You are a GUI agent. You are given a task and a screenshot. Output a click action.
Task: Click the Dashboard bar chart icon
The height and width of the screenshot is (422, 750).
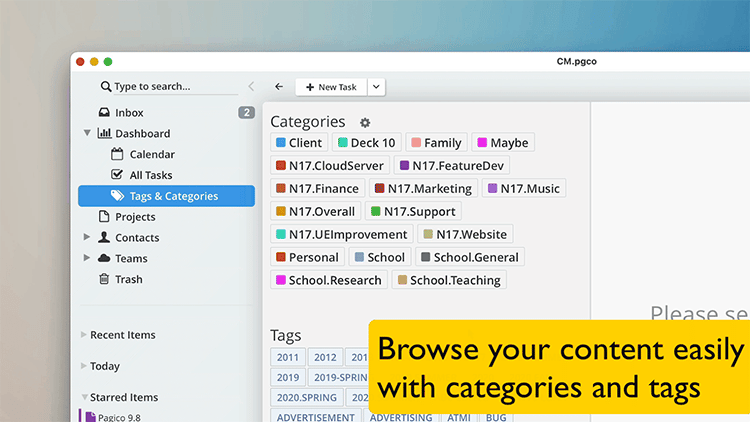click(x=104, y=133)
